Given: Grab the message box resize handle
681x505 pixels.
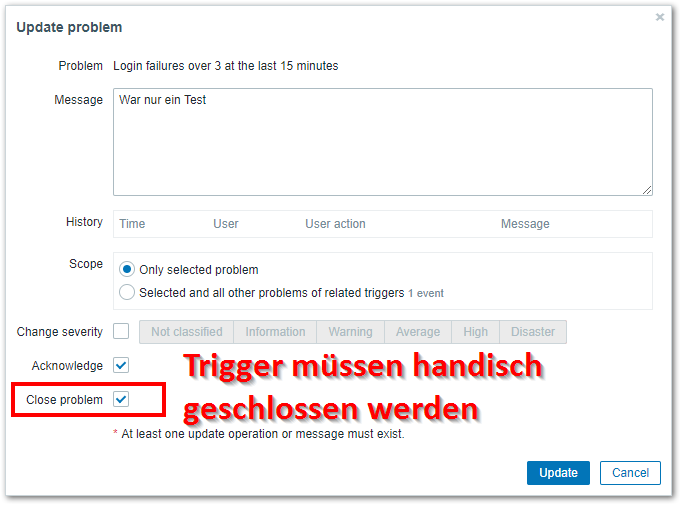Looking at the screenshot, I should click(647, 189).
